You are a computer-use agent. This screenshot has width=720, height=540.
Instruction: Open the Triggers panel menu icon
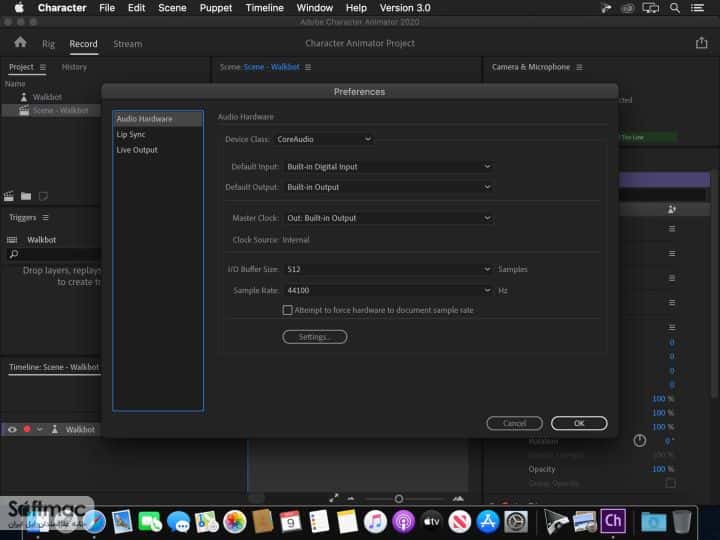click(x=45, y=217)
